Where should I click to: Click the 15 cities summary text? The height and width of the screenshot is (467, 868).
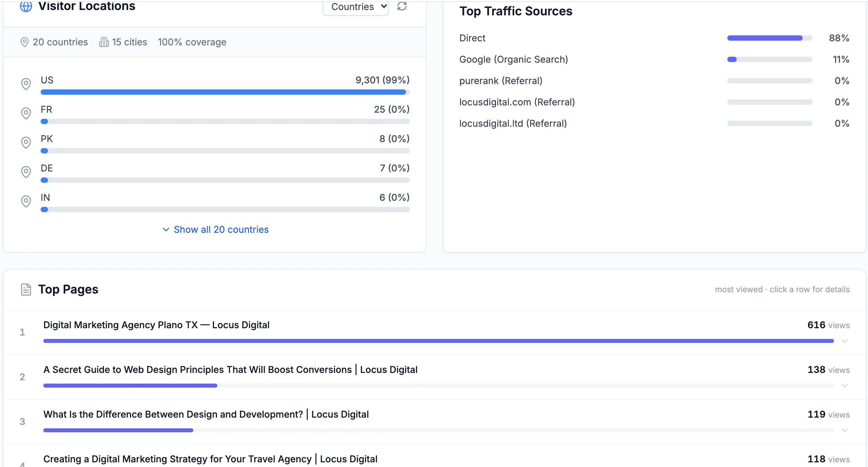pos(130,42)
